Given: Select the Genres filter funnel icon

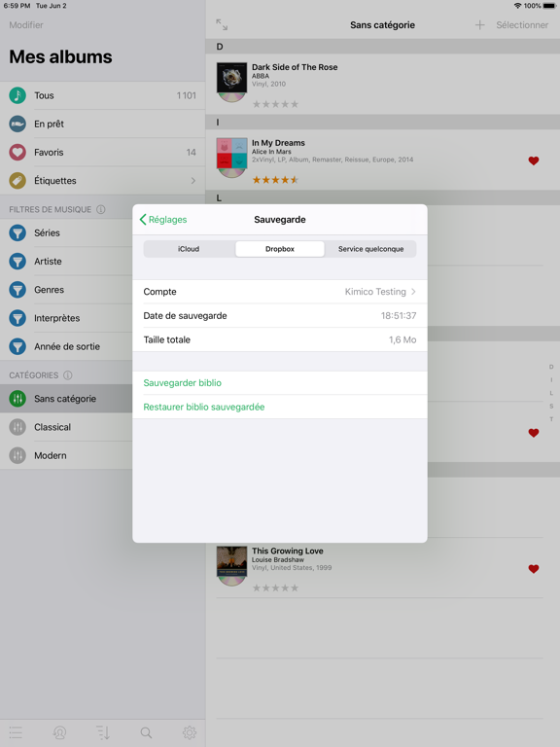Looking at the screenshot, I should point(17,290).
